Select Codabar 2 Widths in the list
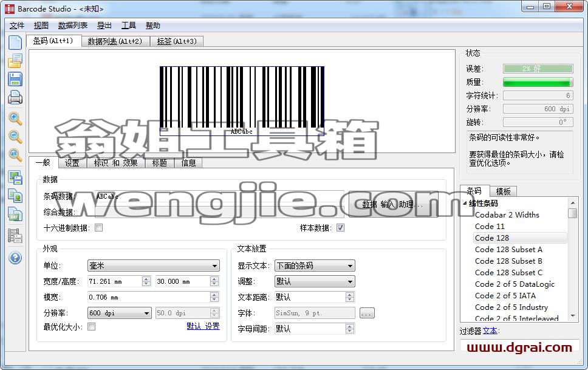588x370 pixels. tap(507, 215)
